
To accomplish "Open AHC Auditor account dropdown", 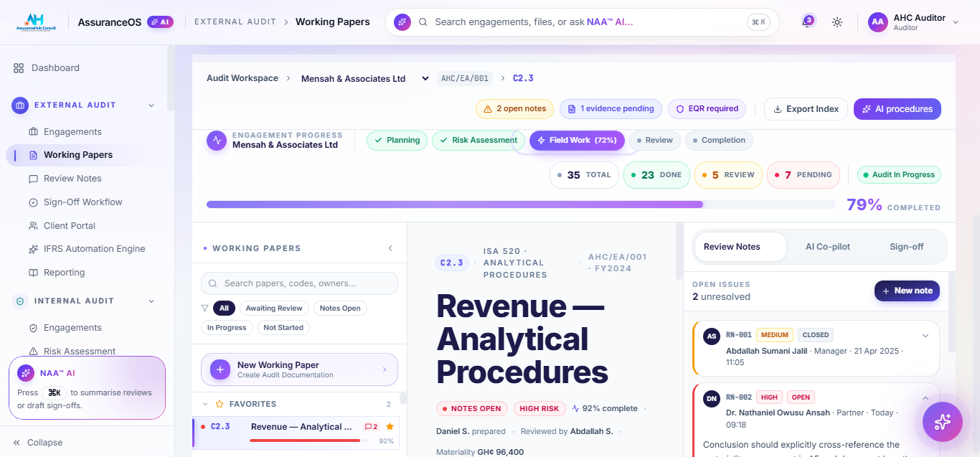I will click(x=913, y=22).
